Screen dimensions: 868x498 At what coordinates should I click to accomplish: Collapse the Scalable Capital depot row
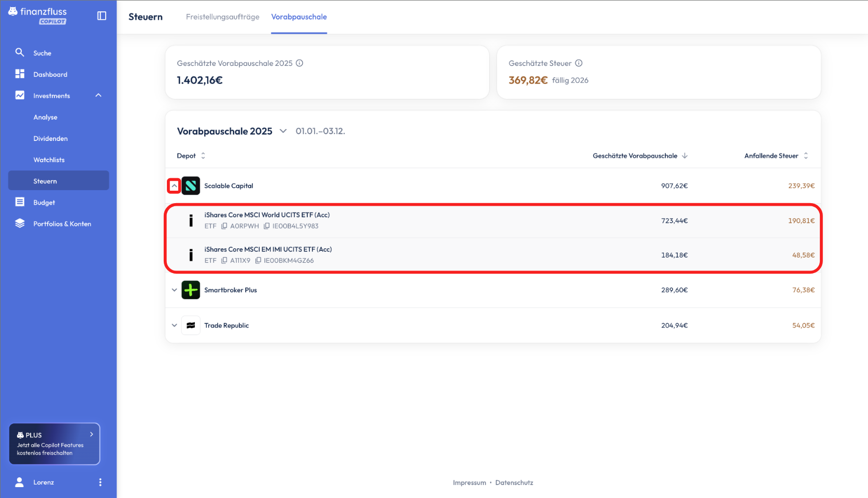174,186
